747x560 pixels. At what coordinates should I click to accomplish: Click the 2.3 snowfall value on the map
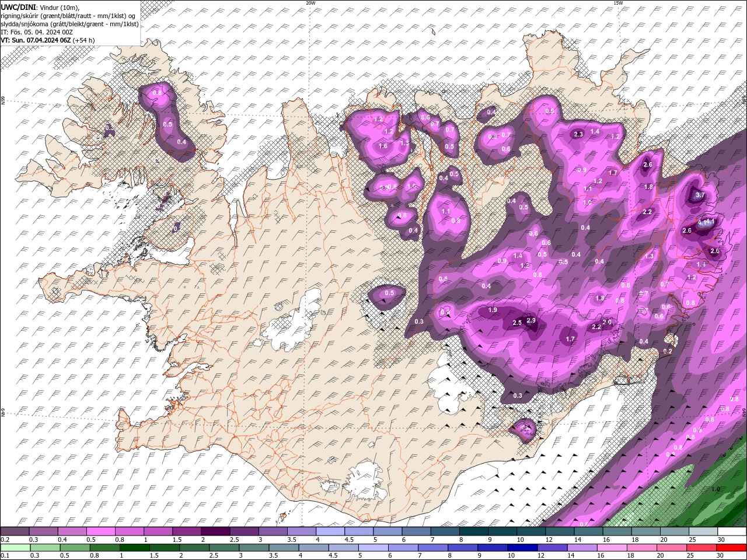579,134
